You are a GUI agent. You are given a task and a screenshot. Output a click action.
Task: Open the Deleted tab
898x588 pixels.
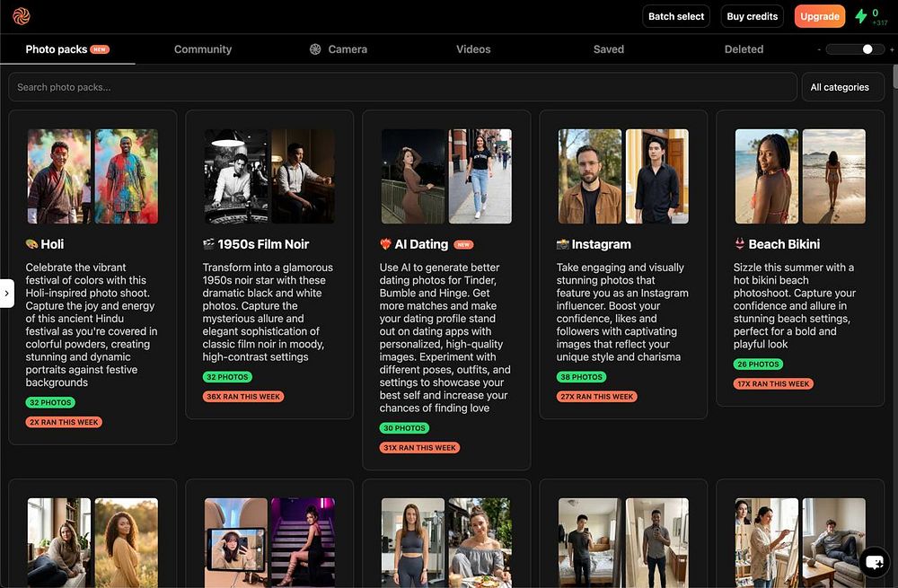[744, 49]
